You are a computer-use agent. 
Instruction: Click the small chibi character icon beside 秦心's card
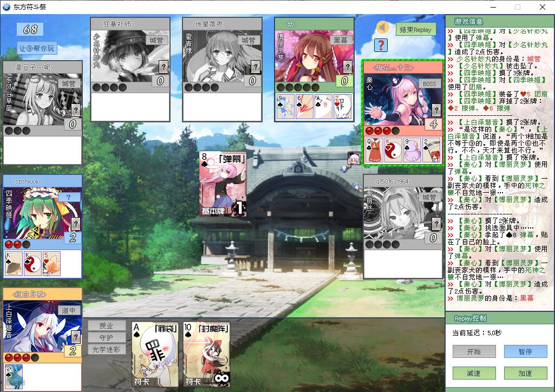(354, 159)
